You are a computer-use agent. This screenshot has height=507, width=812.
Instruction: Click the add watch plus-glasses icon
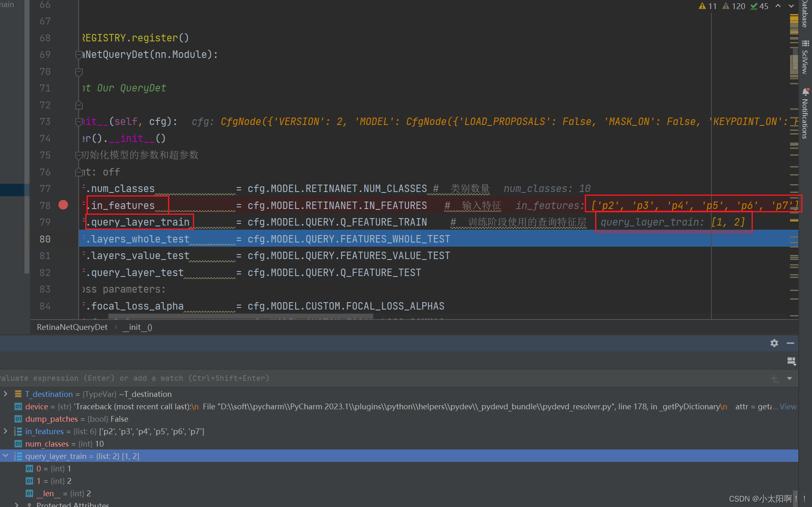point(775,378)
